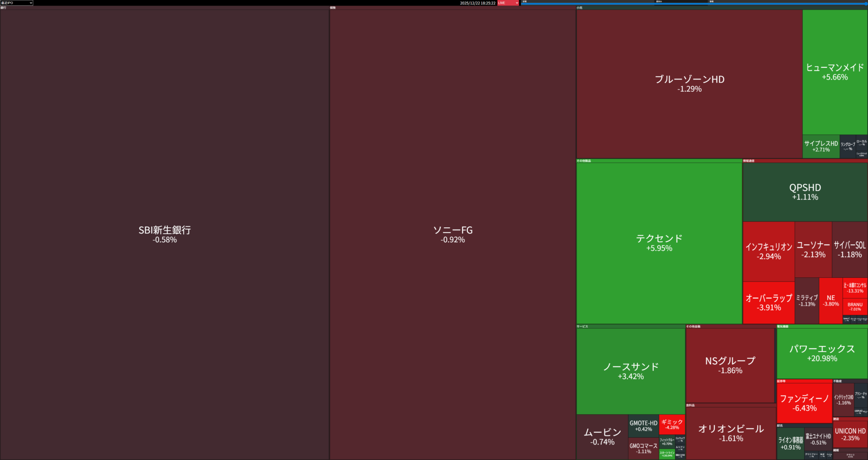Screen dimensions: 868x460
Task: Open the ヒューマンメイド +5.66% tile
Action: coord(835,72)
